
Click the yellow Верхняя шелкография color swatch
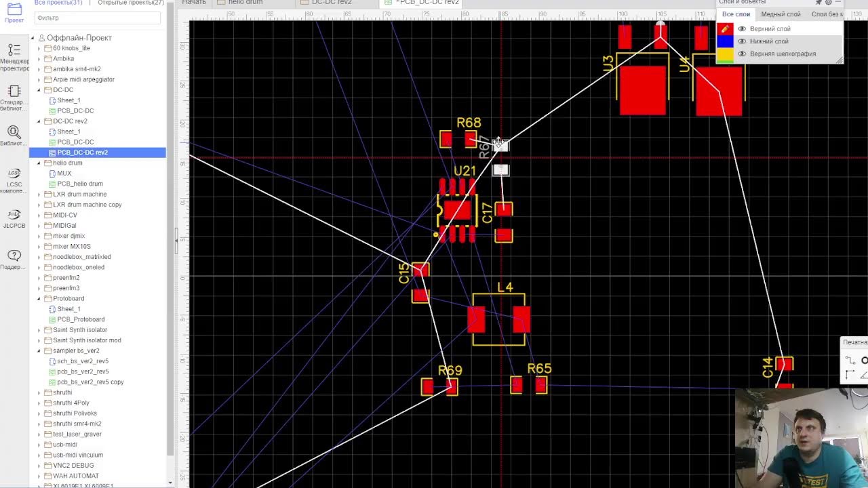pos(725,54)
